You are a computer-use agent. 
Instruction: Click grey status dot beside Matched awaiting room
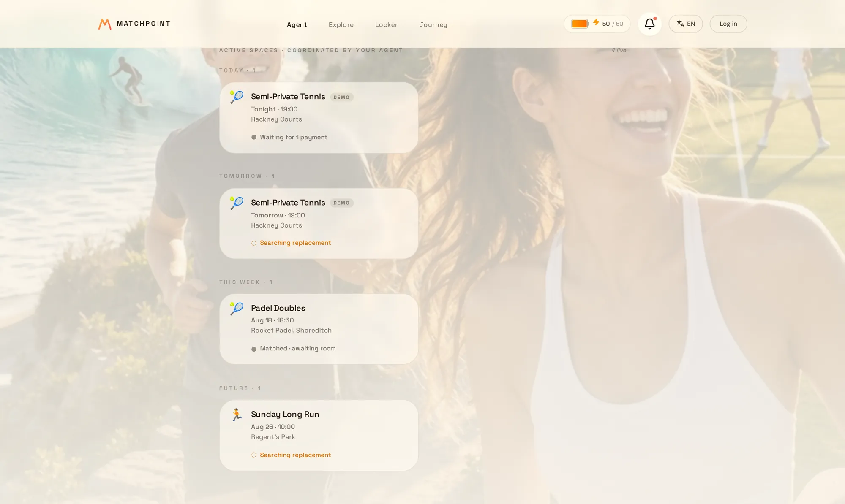[x=254, y=349]
